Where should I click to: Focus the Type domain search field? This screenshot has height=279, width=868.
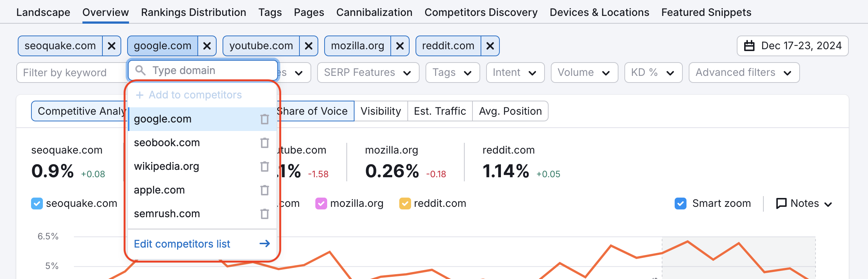(x=207, y=70)
